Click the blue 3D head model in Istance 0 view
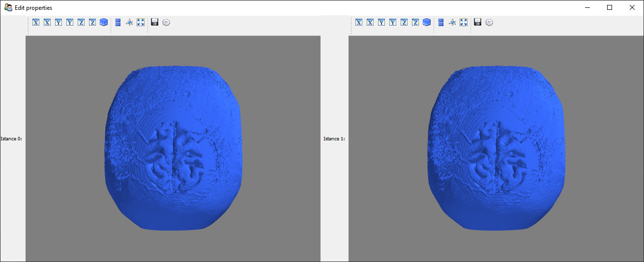This screenshot has height=262, width=644. (174, 148)
